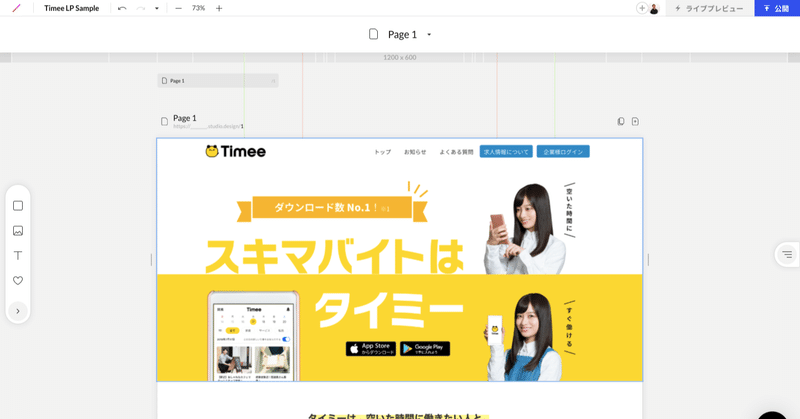Viewport: 800px width, 419px height.
Task: Expand the left toolbar with the chevron
Action: 18,311
